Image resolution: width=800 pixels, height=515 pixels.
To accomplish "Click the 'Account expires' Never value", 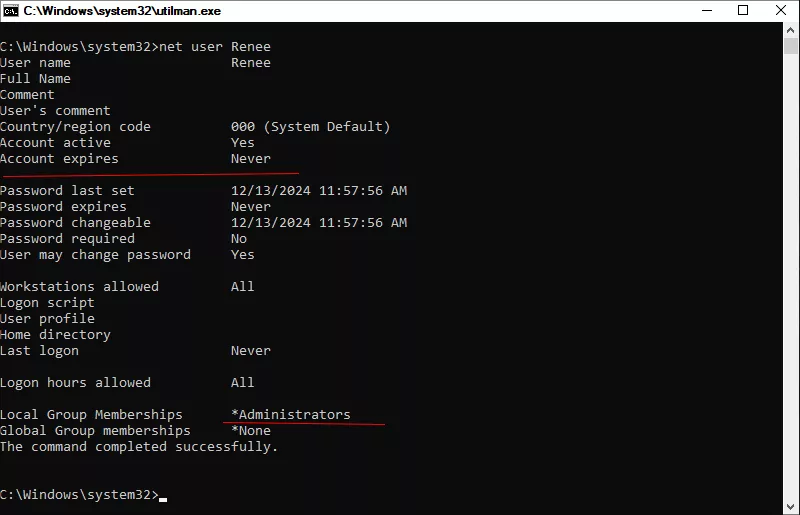I will click(251, 158).
